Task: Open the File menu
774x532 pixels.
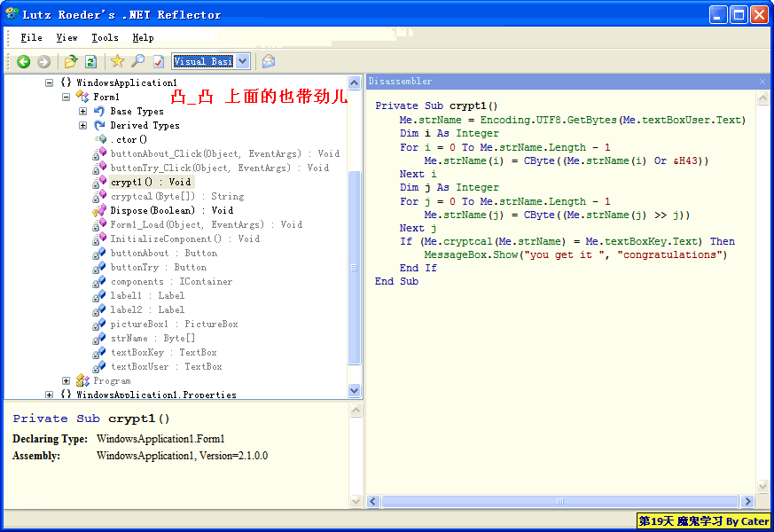Action: click(31, 37)
